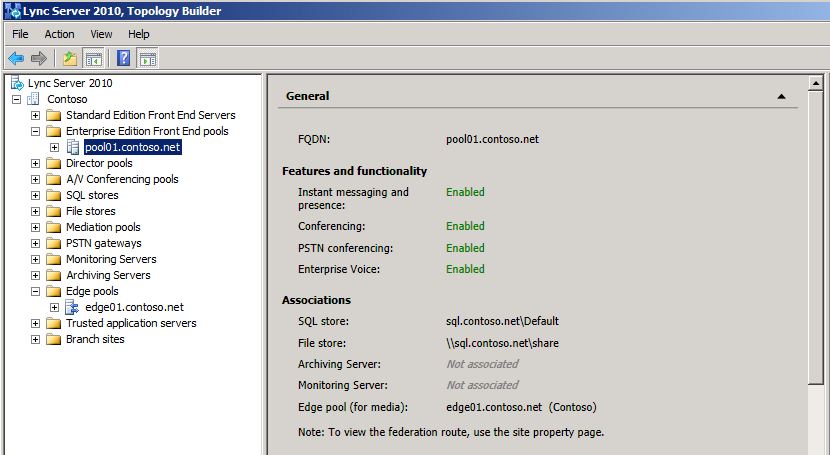This screenshot has width=830, height=455.
Task: Expand the A/V Conferencing pools node
Action: click(x=35, y=179)
